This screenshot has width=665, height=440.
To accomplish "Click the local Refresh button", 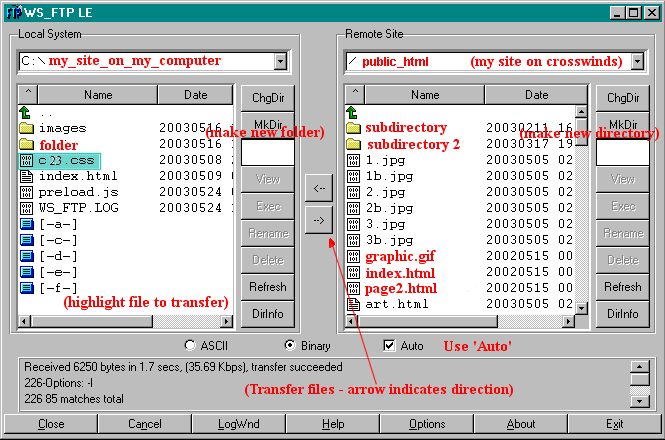I will click(268, 287).
